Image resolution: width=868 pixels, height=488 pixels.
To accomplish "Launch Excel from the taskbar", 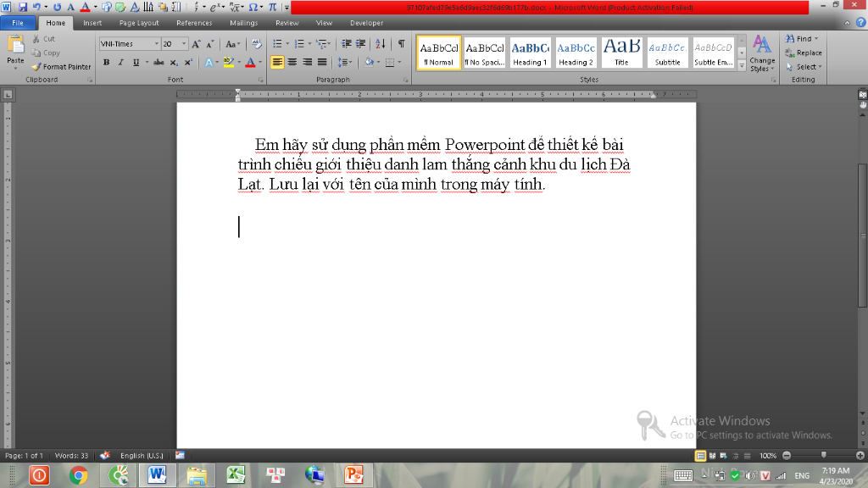I will [236, 475].
